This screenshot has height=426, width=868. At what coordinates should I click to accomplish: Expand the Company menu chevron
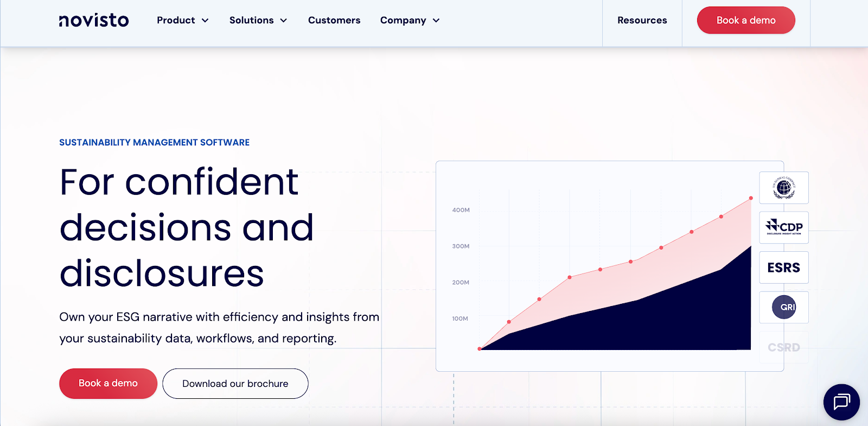coord(436,21)
